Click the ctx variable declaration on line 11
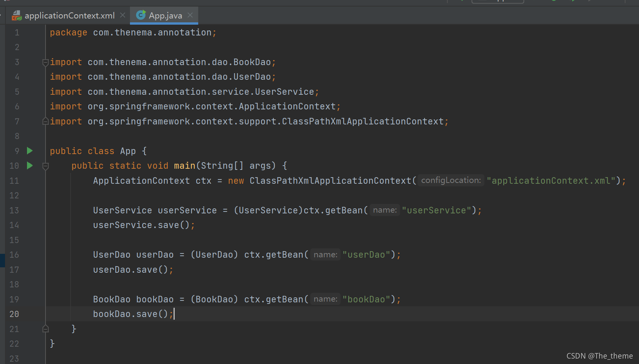Image resolution: width=639 pixels, height=364 pixels. pos(204,181)
